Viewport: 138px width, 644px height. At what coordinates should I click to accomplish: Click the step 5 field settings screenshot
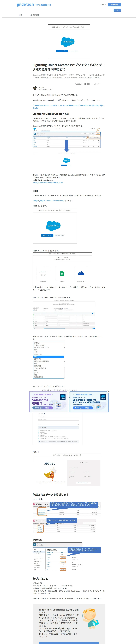(64, 314)
